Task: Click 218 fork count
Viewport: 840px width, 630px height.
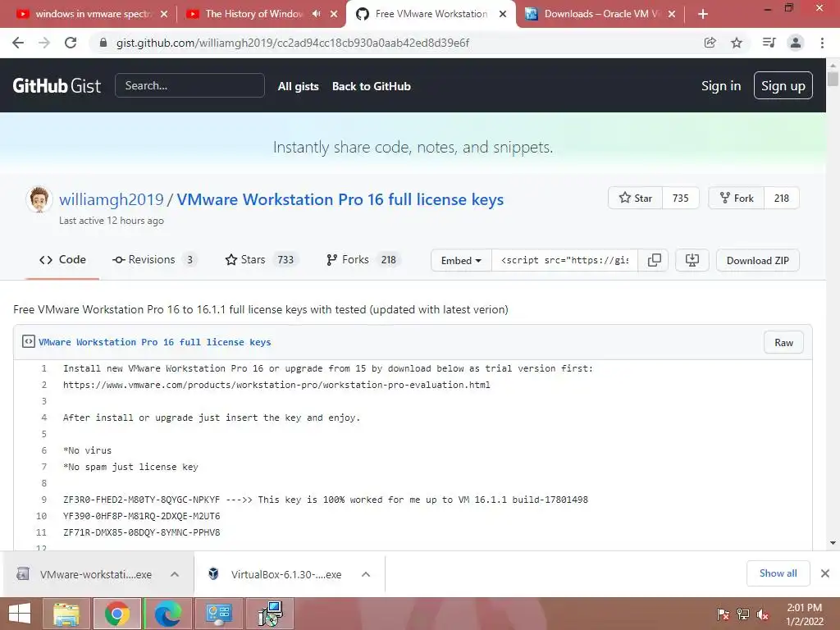Action: 782,199
